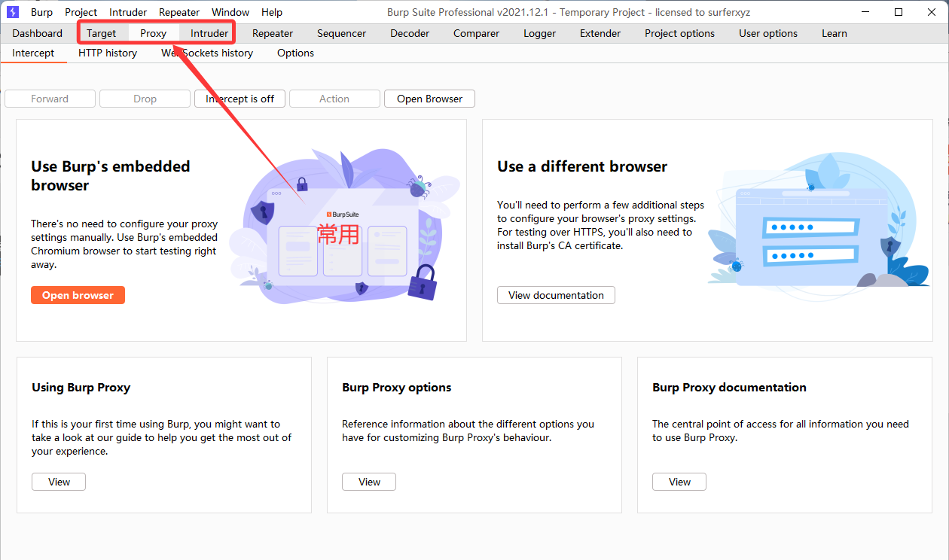Screen dimensions: 949x560
Task: Click the orange Open browser button
Action: (78, 295)
